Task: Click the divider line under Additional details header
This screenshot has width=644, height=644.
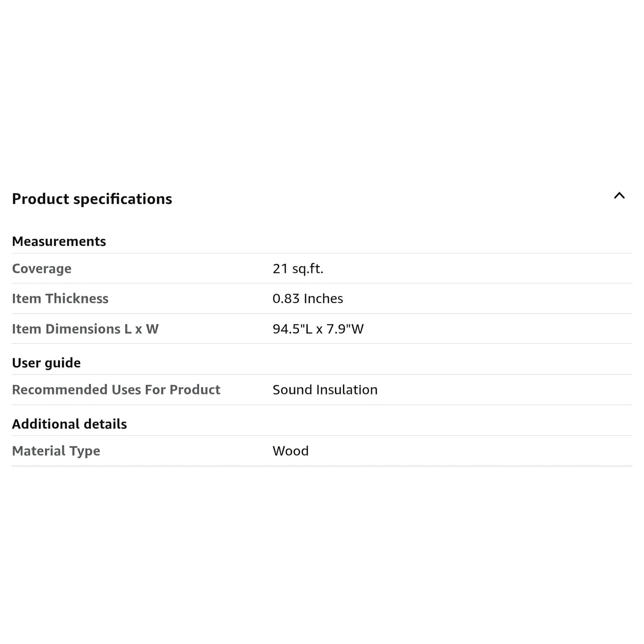Action: pos(322,435)
